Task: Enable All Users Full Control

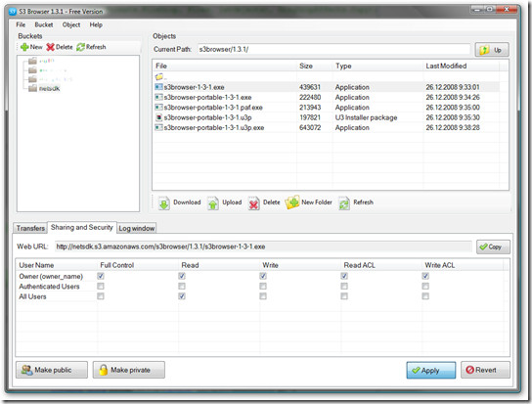Action: pyautogui.click(x=101, y=296)
